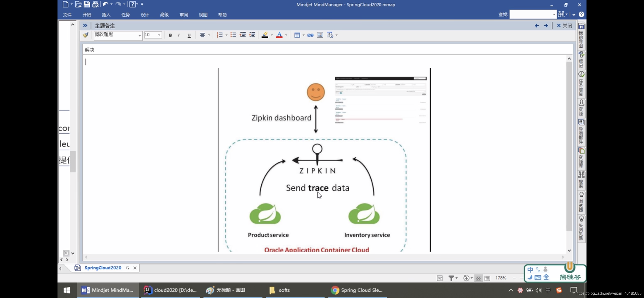The image size is (644, 298).
Task: Open the 设计 ribbon tab
Action: [x=145, y=15]
